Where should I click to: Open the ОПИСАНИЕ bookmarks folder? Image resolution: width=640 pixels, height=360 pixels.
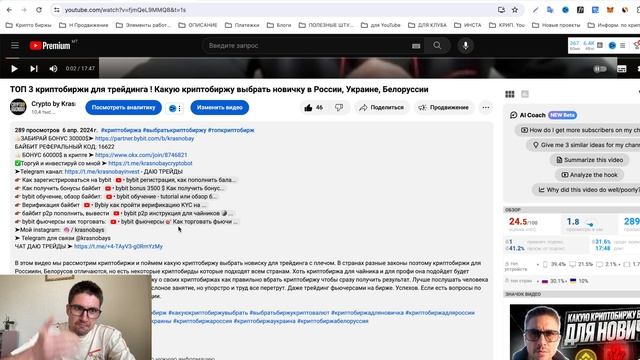(x=198, y=25)
